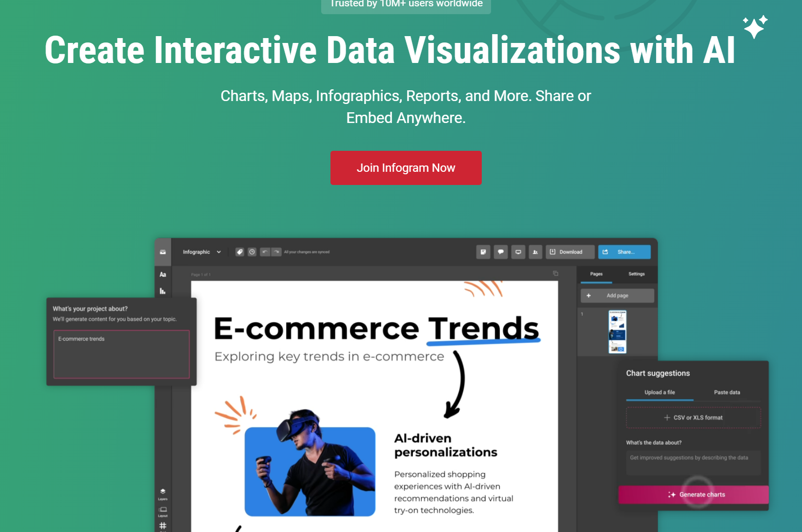802x532 pixels.
Task: Click the data description input field
Action: coord(693,462)
